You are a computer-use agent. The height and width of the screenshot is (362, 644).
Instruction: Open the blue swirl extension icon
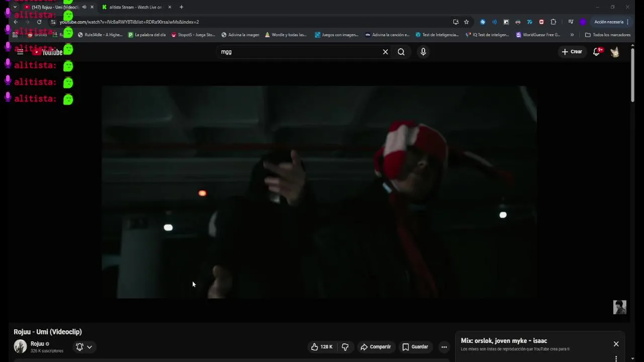tap(483, 22)
